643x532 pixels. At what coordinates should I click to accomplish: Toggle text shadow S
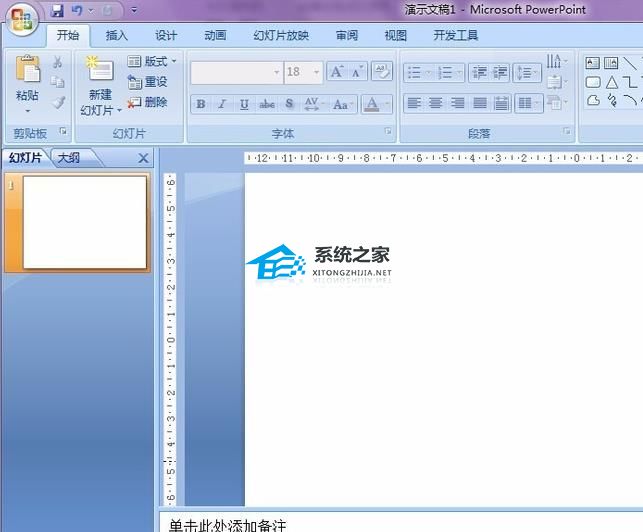point(289,104)
